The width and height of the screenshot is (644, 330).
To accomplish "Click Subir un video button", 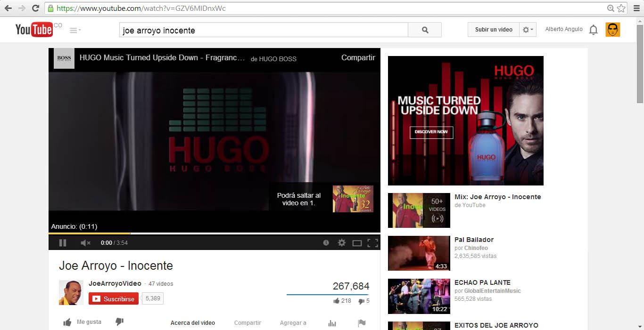I will (x=494, y=30).
